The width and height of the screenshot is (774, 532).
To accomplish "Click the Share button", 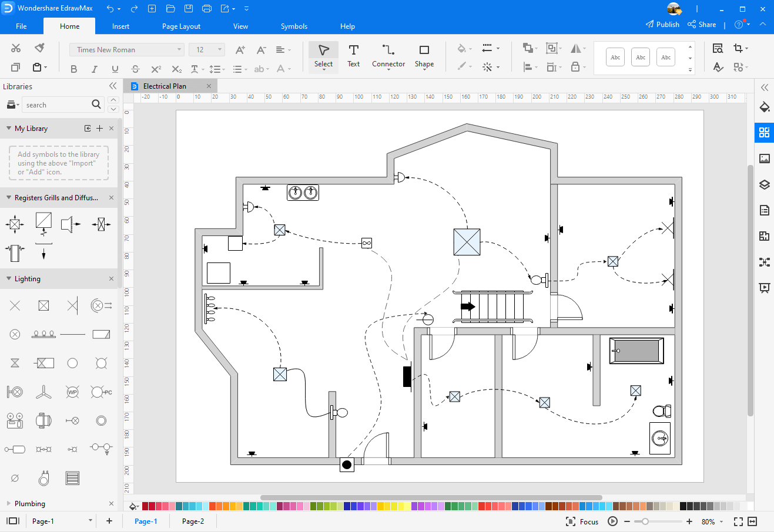I will click(702, 25).
